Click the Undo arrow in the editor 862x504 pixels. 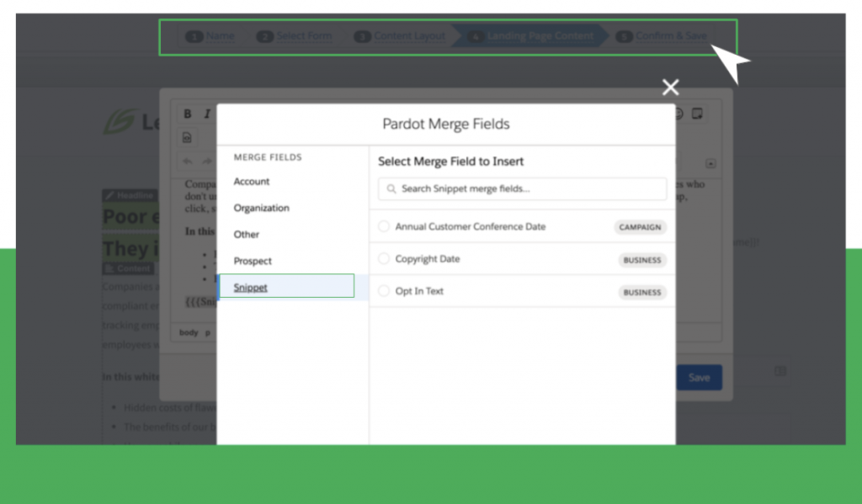(188, 161)
